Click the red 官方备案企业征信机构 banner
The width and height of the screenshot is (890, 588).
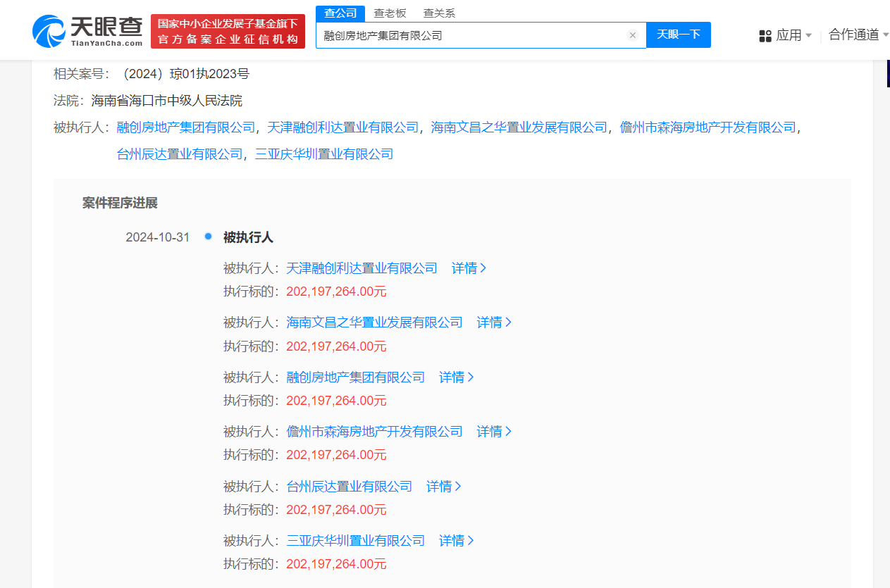228,32
